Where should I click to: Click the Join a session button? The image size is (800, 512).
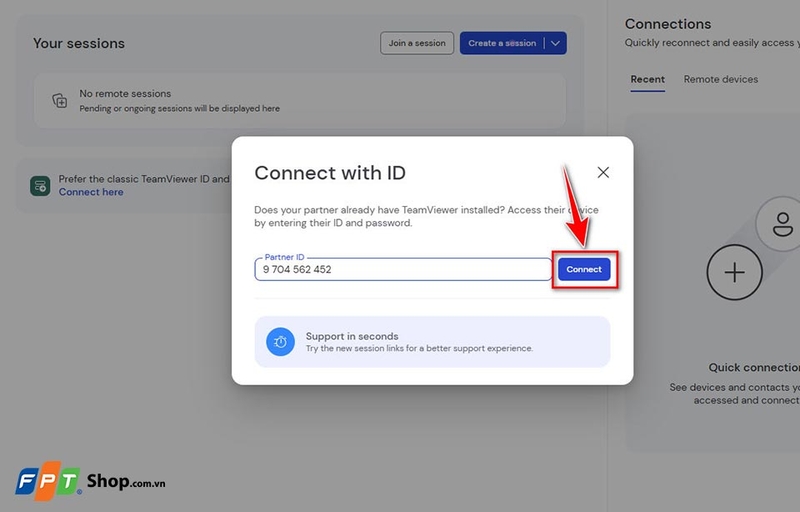tap(416, 43)
